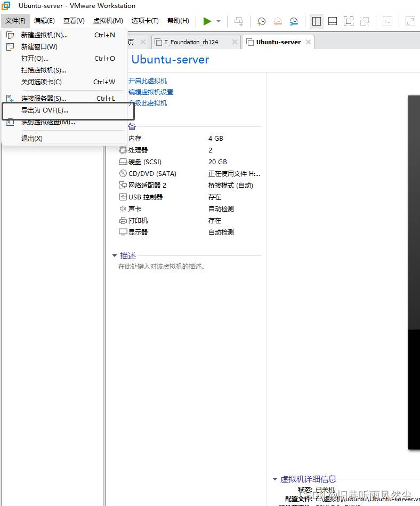This screenshot has width=420, height=506.
Task: Click the revert to snapshot icon
Action: [x=278, y=21]
